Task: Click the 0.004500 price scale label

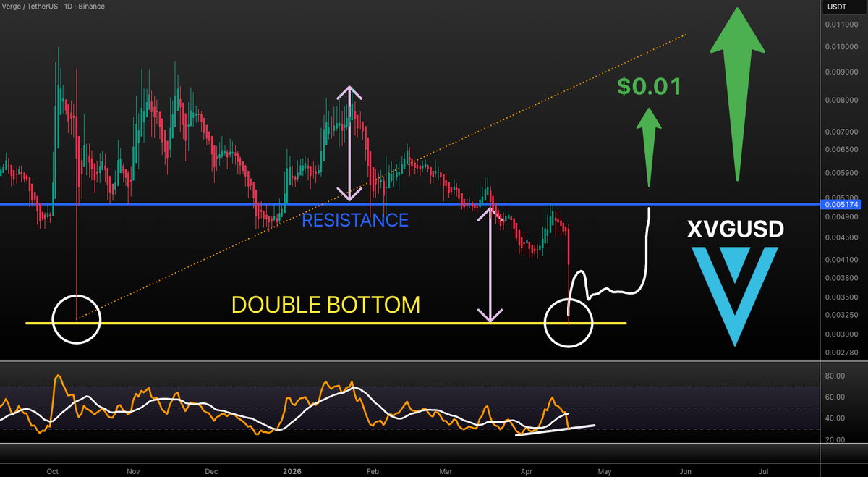Action: click(843, 237)
